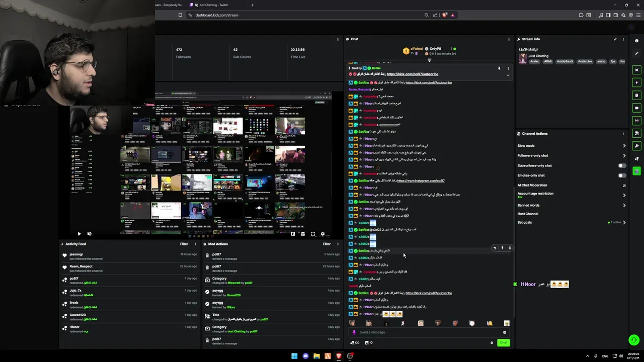Click the Just Chatting category thumbnail
Viewport: 644px width, 362px height.
pyautogui.click(x=523, y=59)
